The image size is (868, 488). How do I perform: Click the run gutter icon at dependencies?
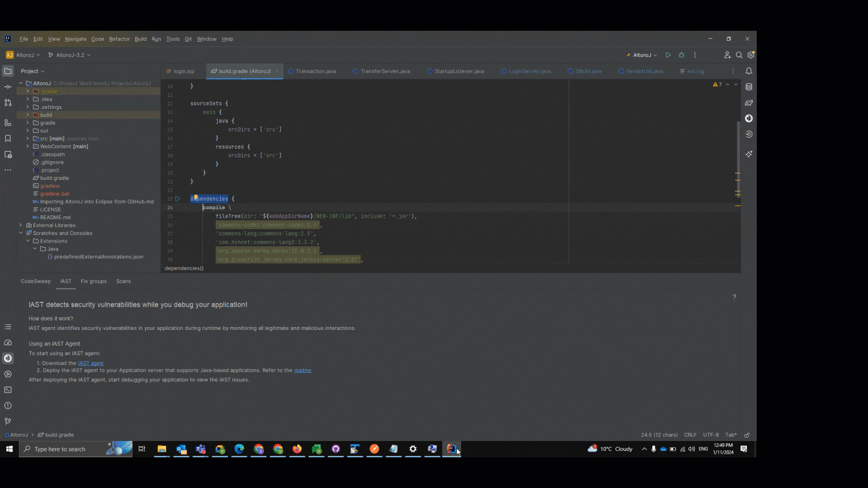point(178,199)
